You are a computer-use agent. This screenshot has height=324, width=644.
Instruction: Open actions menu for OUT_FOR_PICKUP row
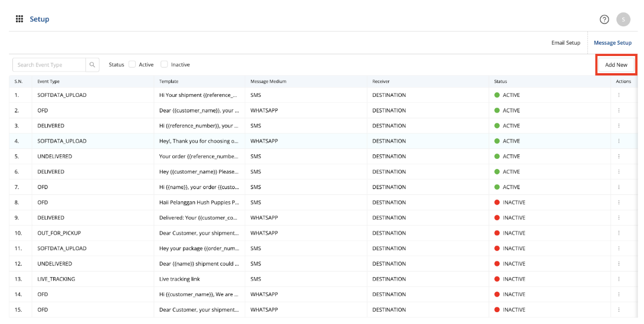click(x=619, y=233)
